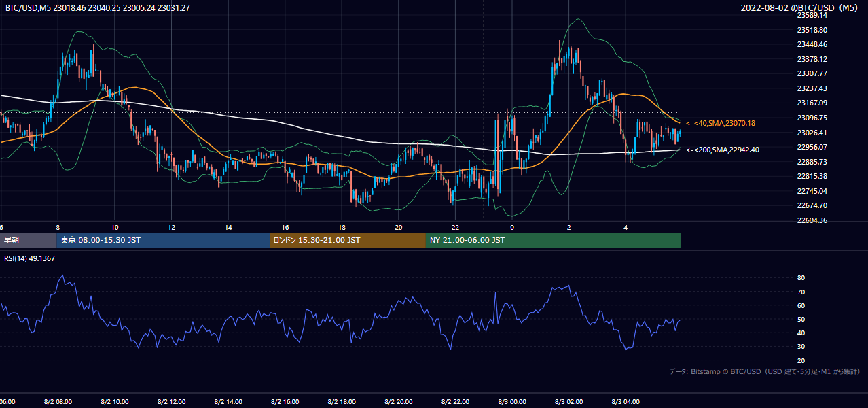Screen dimensions: 868x408
Task: Click the 8/2 10:00 date label
Action: coord(115,402)
